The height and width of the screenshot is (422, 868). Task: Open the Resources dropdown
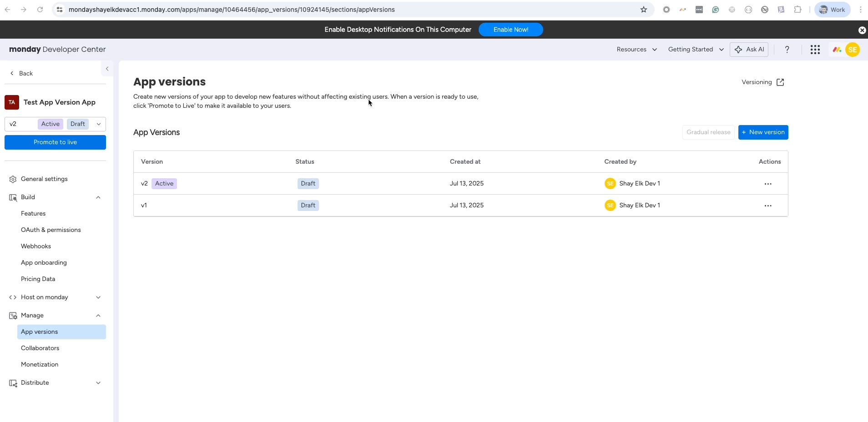[636, 50]
